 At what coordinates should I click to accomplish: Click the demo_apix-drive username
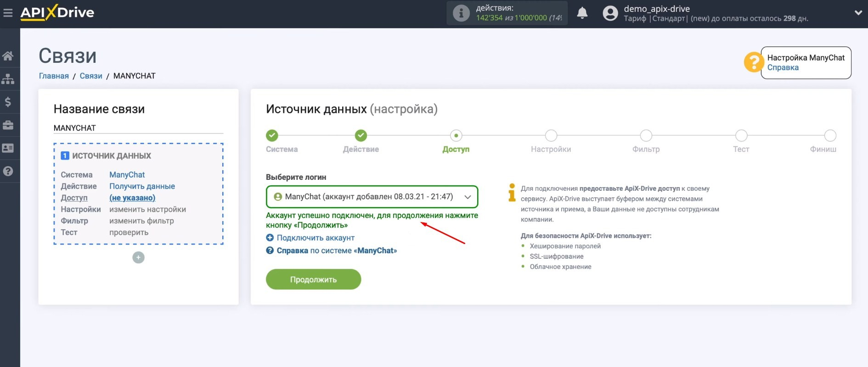(x=657, y=9)
